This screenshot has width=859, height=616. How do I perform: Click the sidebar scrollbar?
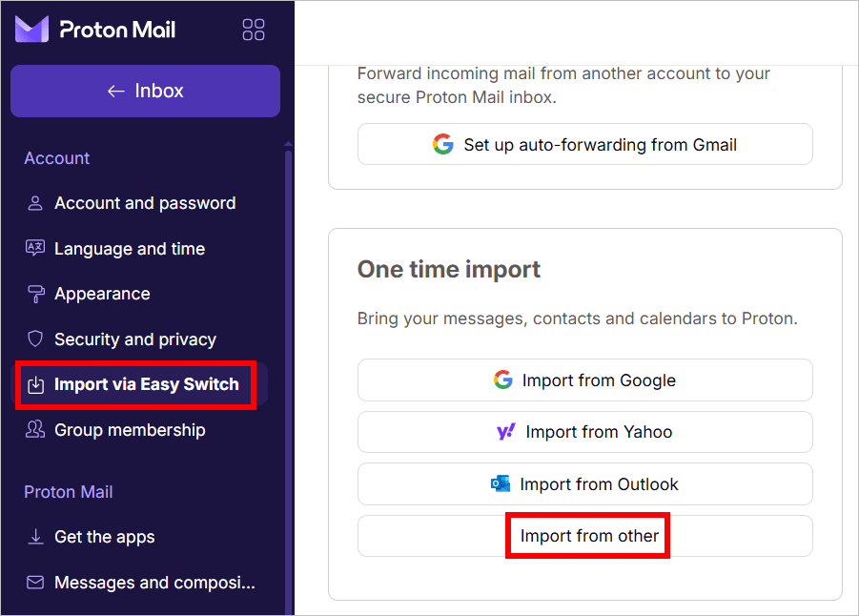click(287, 286)
